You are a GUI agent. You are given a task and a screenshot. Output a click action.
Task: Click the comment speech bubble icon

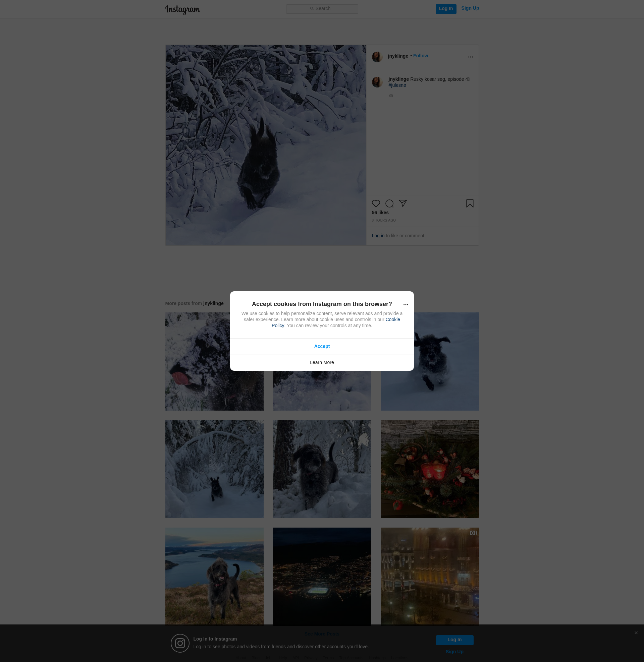click(x=389, y=203)
